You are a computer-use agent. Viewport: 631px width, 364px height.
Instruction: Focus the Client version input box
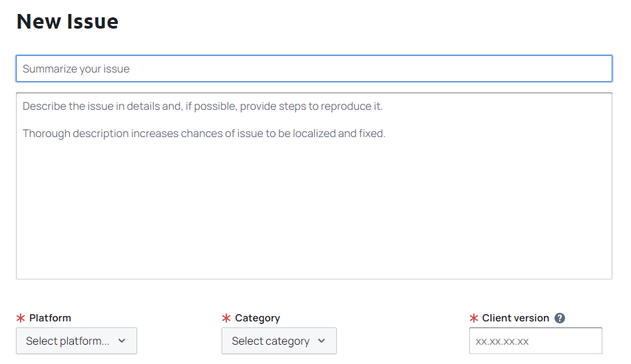[x=535, y=341]
